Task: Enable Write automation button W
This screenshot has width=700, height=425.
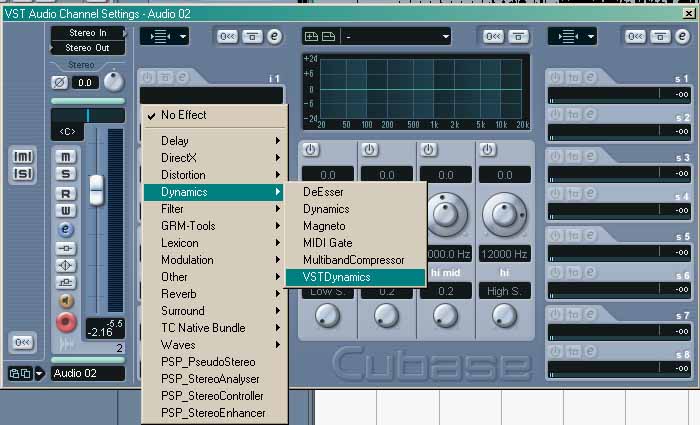Action: 66,211
